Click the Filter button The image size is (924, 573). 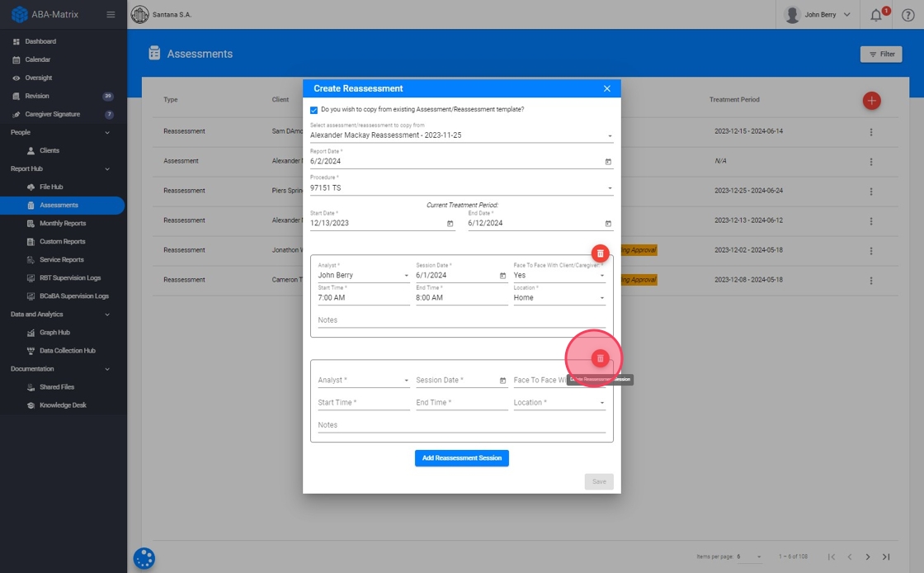881,54
